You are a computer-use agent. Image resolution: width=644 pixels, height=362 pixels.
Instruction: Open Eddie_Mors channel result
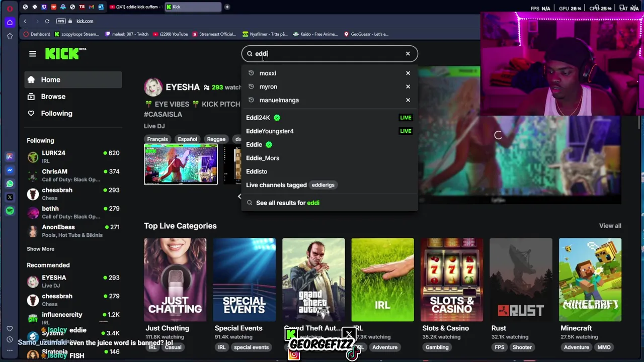coord(329,158)
